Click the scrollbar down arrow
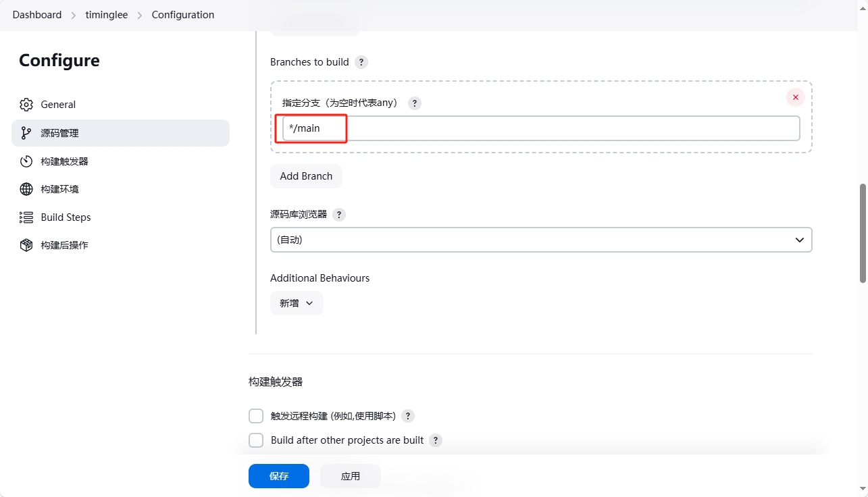The width and height of the screenshot is (868, 497). pos(863,488)
